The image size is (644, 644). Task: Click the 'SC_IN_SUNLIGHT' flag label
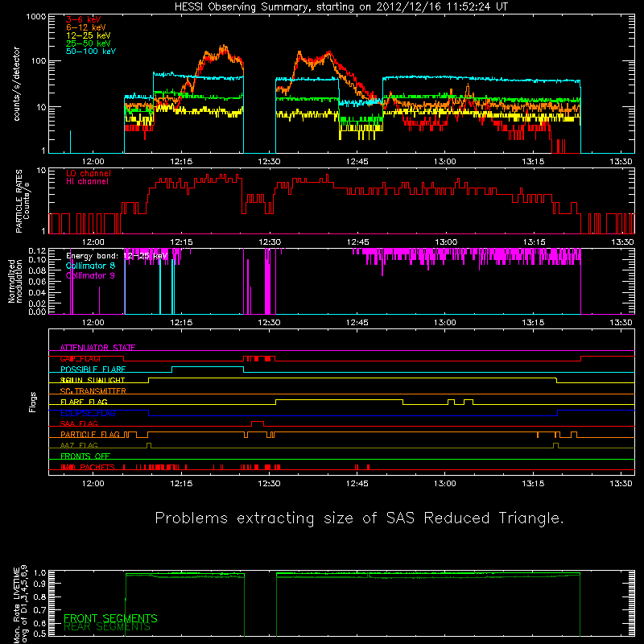click(x=93, y=380)
